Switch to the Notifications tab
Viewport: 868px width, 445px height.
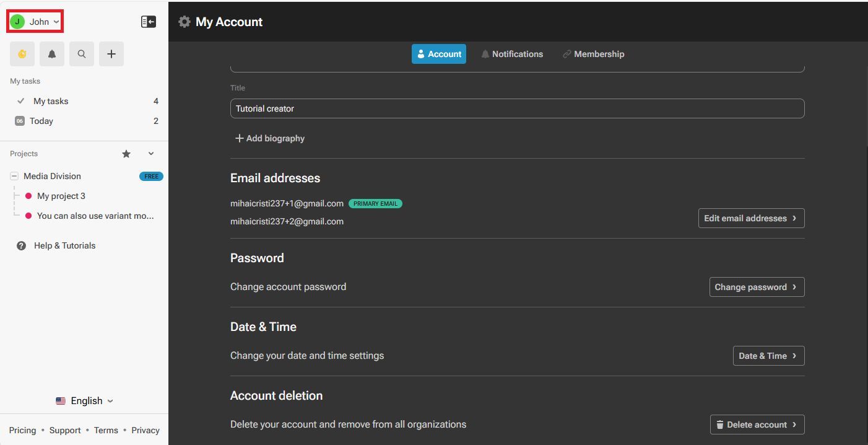512,54
